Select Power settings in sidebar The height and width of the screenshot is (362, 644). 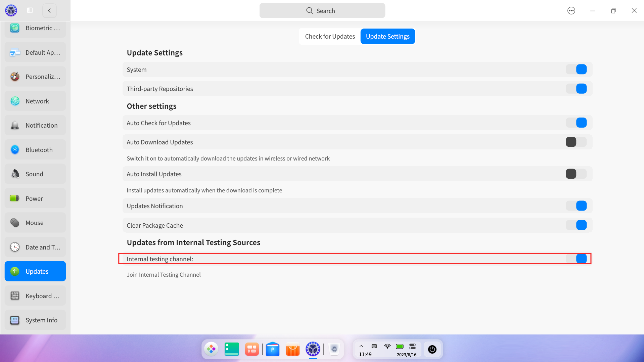35,198
